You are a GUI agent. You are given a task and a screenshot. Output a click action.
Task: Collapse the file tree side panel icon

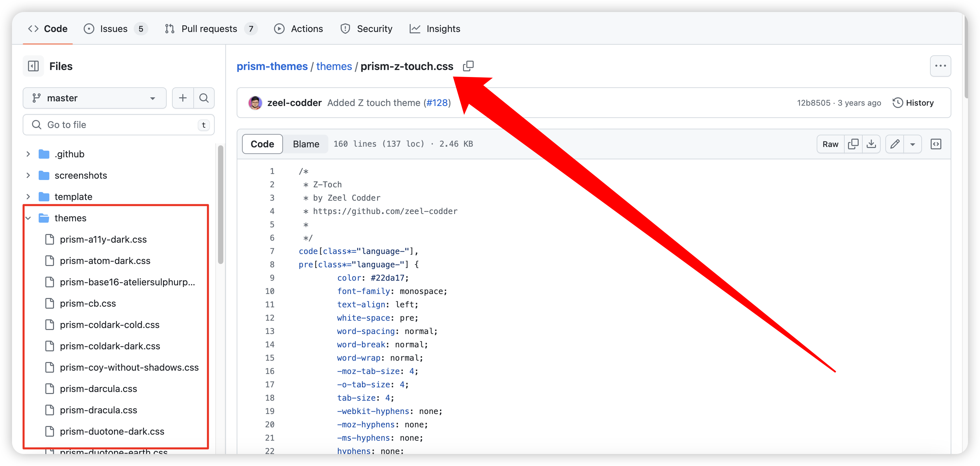33,66
